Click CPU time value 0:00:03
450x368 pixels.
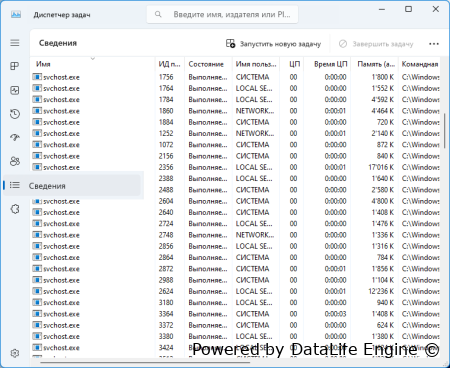(x=335, y=314)
